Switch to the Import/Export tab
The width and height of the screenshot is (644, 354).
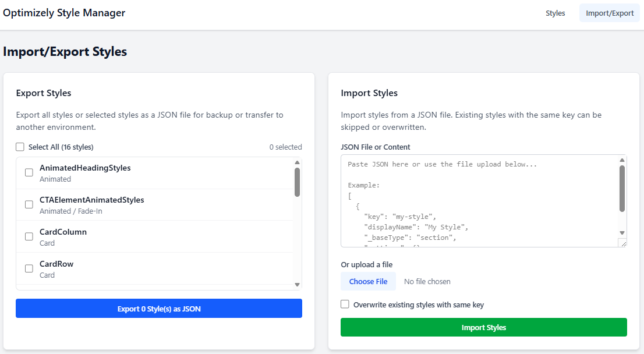coord(610,13)
